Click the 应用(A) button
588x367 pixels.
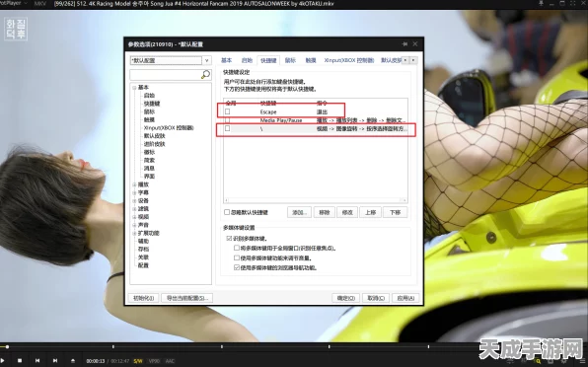(405, 298)
